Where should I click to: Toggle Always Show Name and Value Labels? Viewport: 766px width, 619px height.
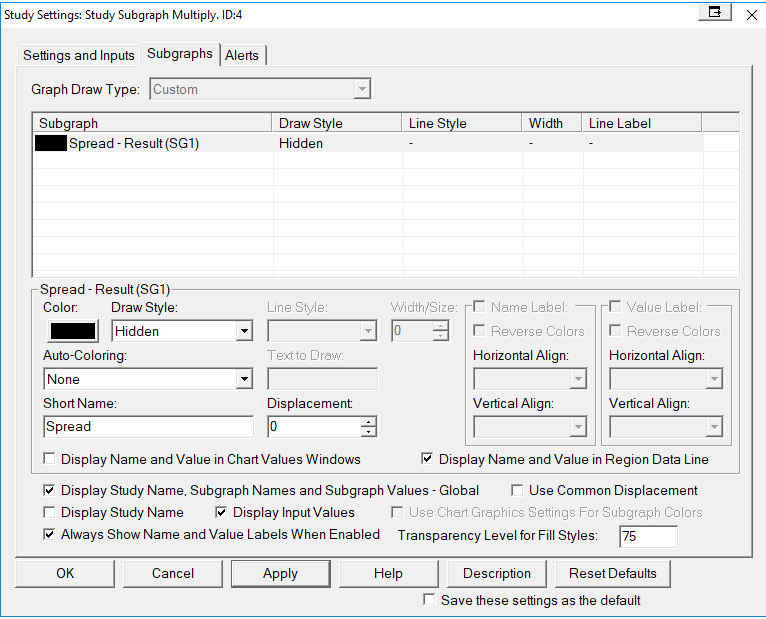[49, 534]
